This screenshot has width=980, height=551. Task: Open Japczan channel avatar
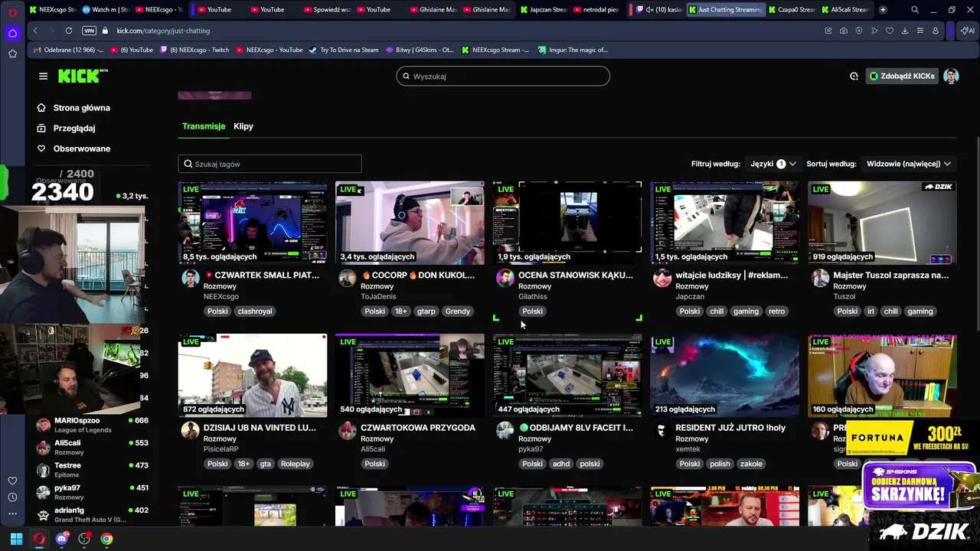661,278
